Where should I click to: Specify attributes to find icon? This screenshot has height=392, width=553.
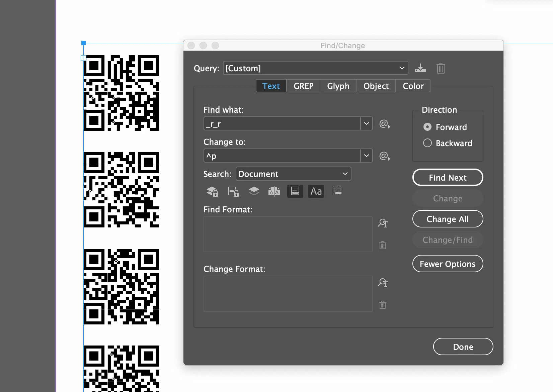click(383, 223)
